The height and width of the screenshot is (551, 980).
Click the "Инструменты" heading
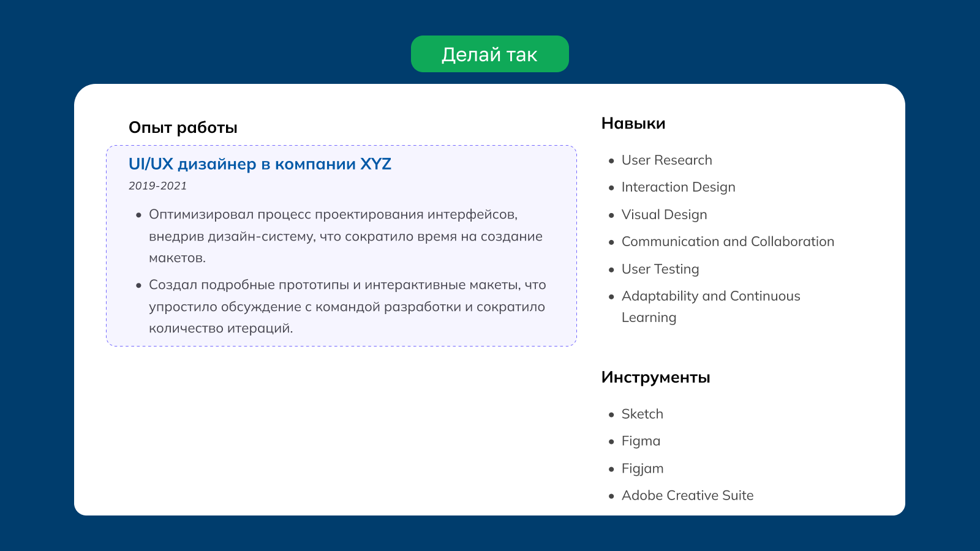coord(655,377)
